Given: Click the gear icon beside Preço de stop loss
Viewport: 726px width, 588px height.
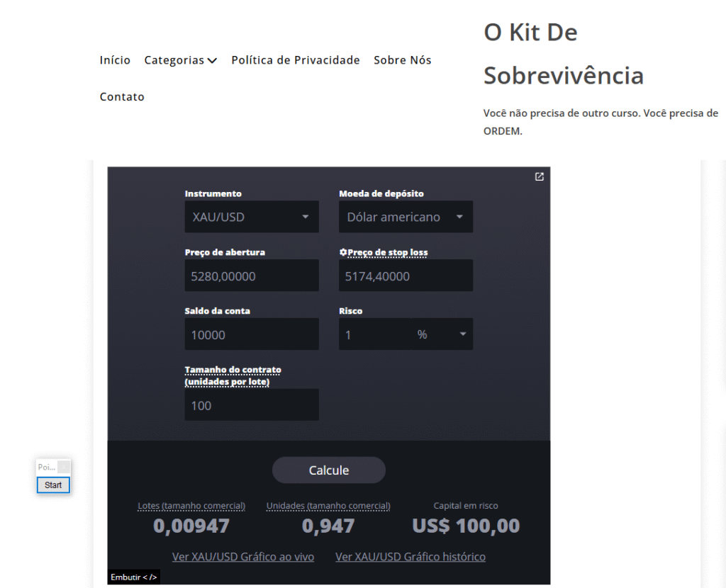Looking at the screenshot, I should tap(343, 252).
